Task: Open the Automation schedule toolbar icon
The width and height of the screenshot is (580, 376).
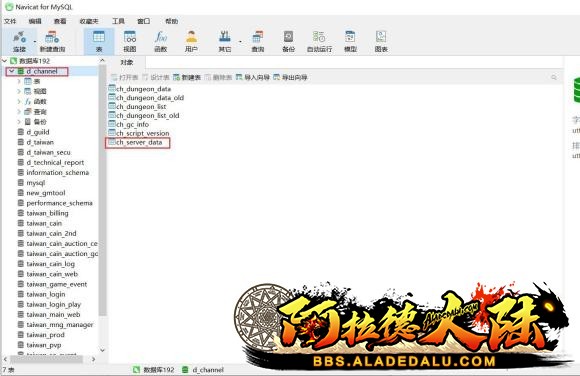Action: coord(319,41)
